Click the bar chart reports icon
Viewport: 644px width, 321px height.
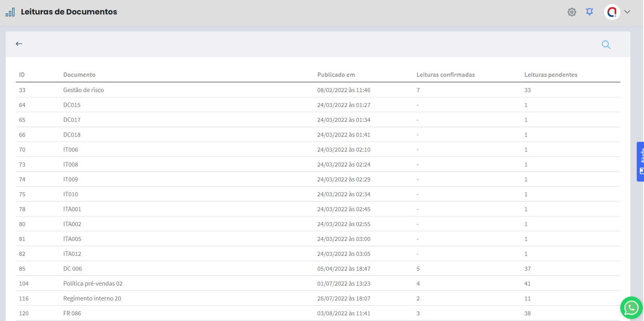pos(10,12)
